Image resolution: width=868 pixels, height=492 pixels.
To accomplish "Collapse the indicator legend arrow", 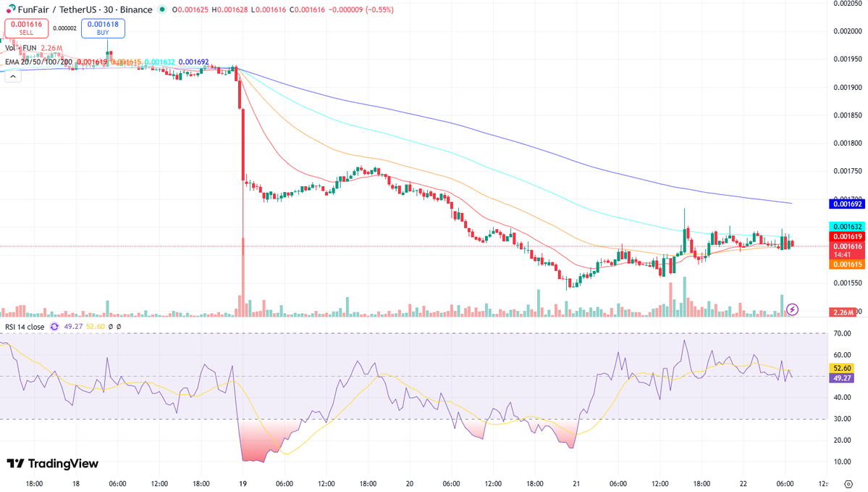I will (x=13, y=77).
